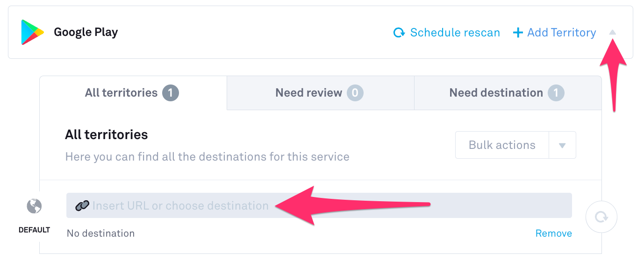Click the count badge on All territories tab
Image resolution: width=644 pixels, height=267 pixels.
(171, 93)
